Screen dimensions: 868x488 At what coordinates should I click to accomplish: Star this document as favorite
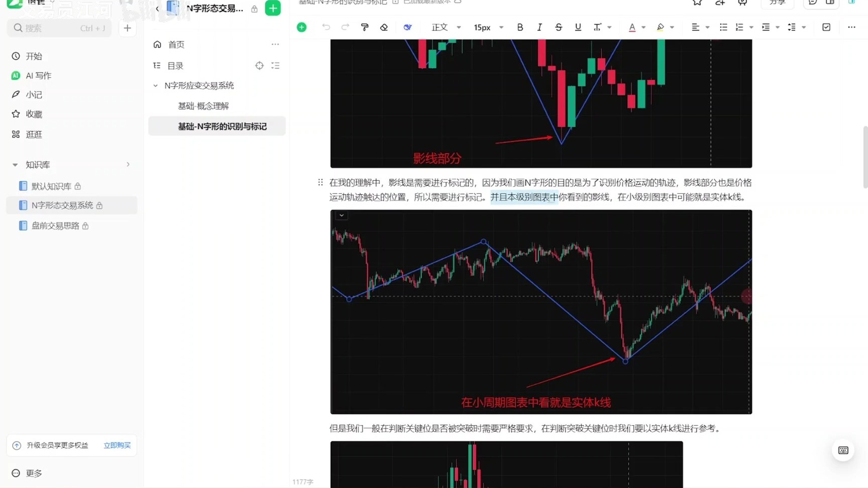(x=697, y=3)
